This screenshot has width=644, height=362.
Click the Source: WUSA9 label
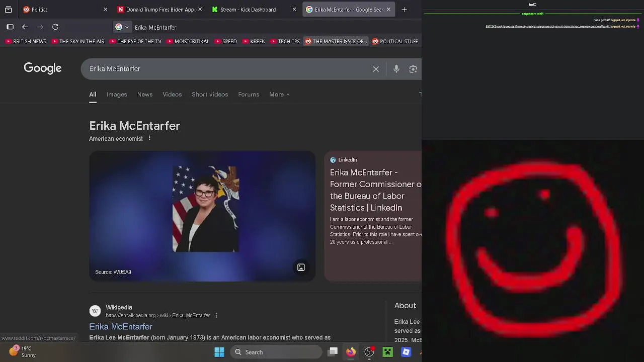[113, 272]
